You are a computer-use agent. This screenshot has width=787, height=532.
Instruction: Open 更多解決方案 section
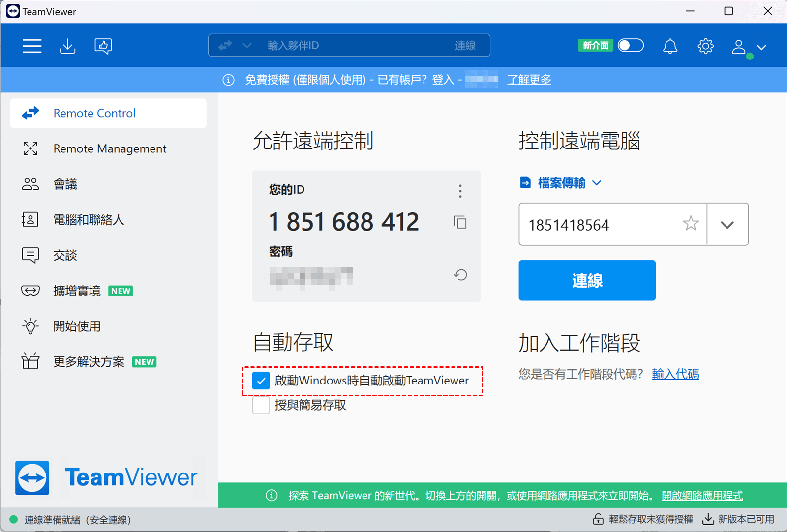click(x=108, y=362)
